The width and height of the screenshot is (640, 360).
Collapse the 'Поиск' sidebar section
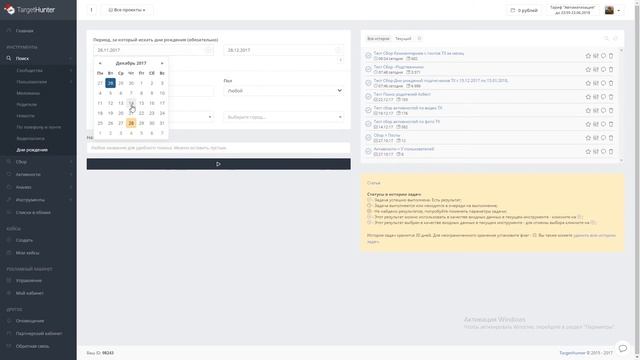pos(38,59)
